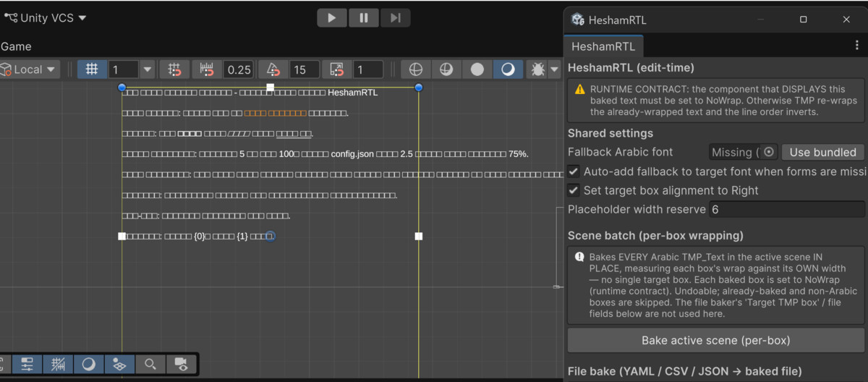Edit the scale snap value field showing 1
The image size is (868, 382).
[x=368, y=69]
